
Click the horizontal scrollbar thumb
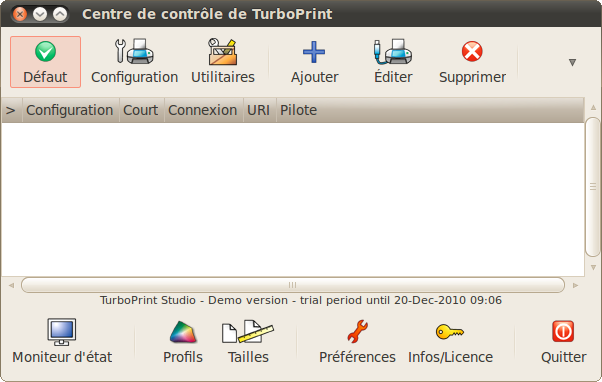(293, 285)
